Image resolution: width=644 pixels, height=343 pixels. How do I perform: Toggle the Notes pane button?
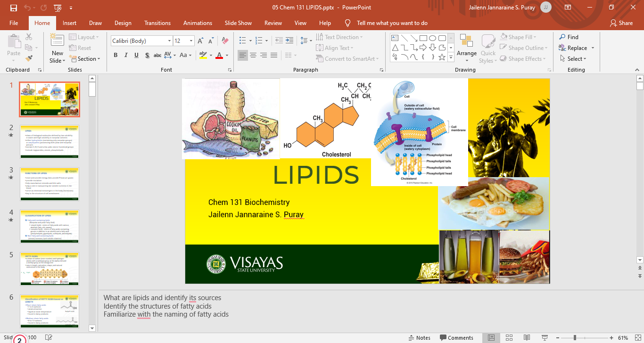point(419,338)
